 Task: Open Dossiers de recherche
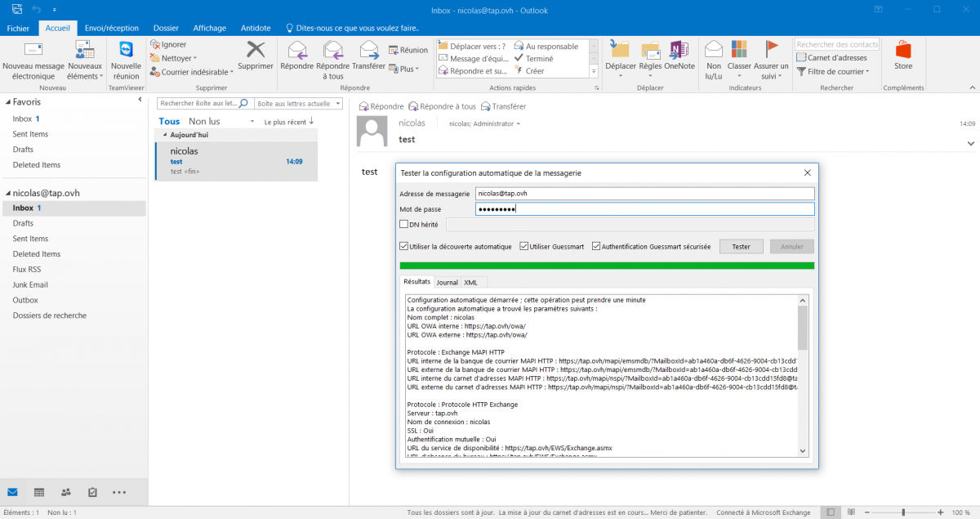click(x=50, y=315)
